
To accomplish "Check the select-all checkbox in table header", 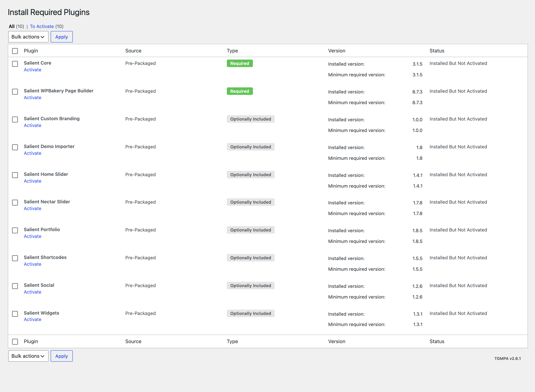I will pyautogui.click(x=15, y=51).
